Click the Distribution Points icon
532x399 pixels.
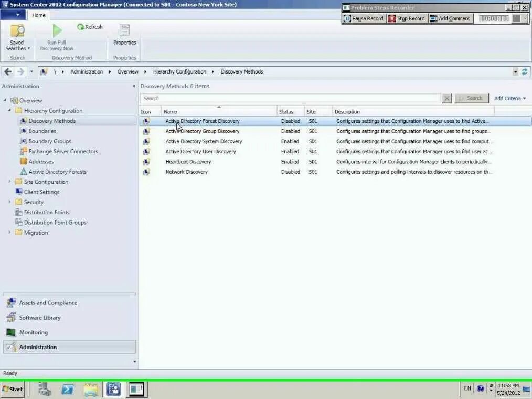point(19,212)
